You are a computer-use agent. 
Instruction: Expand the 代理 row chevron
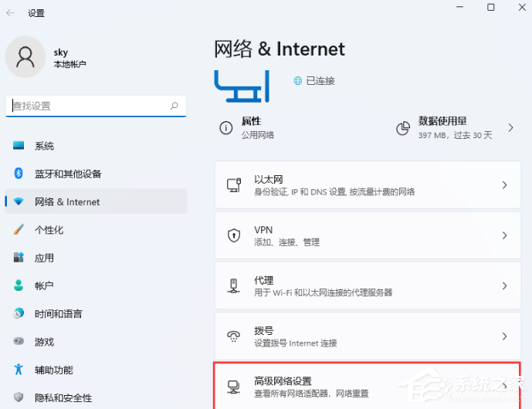click(504, 286)
